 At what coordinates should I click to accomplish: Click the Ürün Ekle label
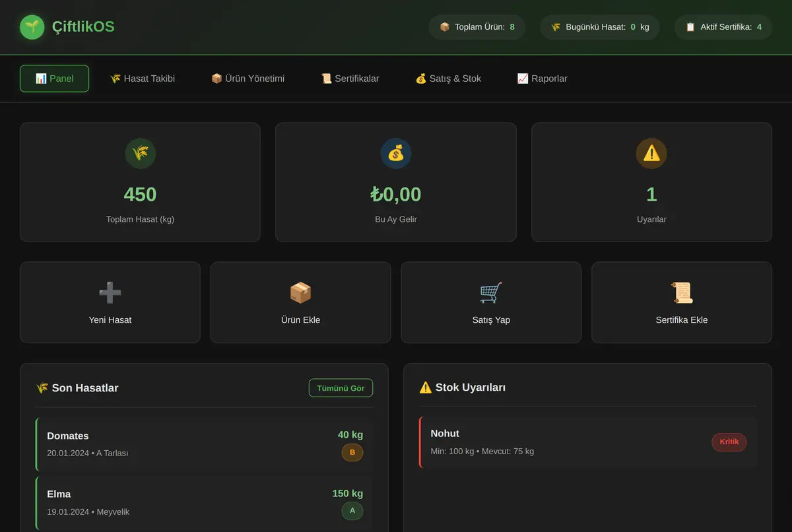click(x=300, y=320)
